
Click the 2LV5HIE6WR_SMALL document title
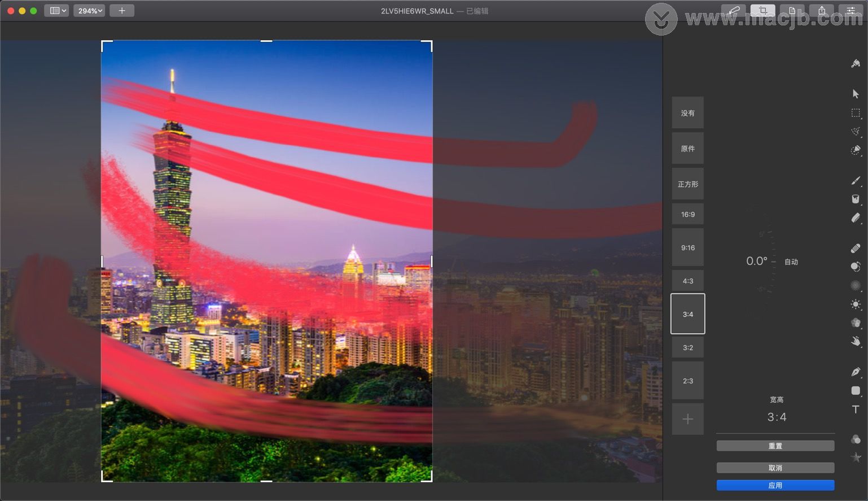[417, 11]
